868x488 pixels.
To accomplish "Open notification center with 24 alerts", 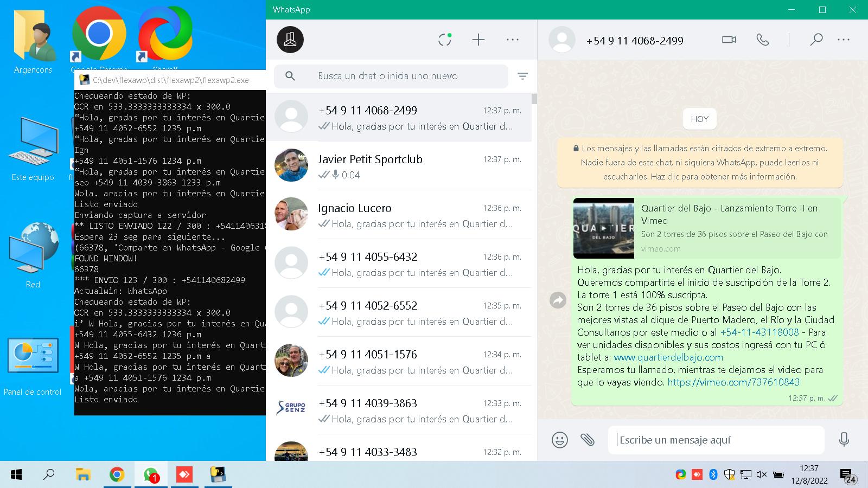I will click(848, 476).
